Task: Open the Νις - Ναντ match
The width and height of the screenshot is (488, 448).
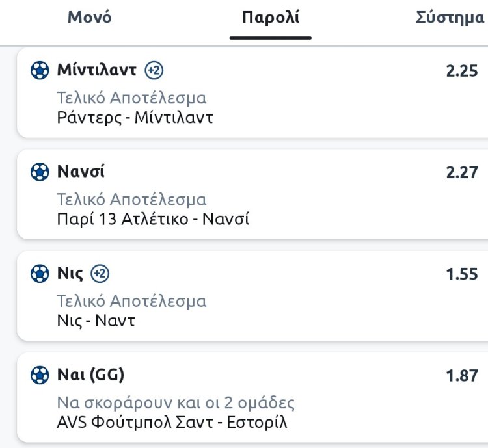Action: (x=96, y=321)
